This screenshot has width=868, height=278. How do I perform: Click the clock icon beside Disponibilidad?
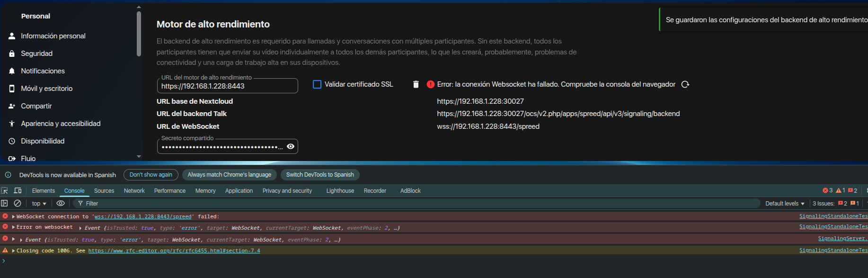pyautogui.click(x=12, y=141)
